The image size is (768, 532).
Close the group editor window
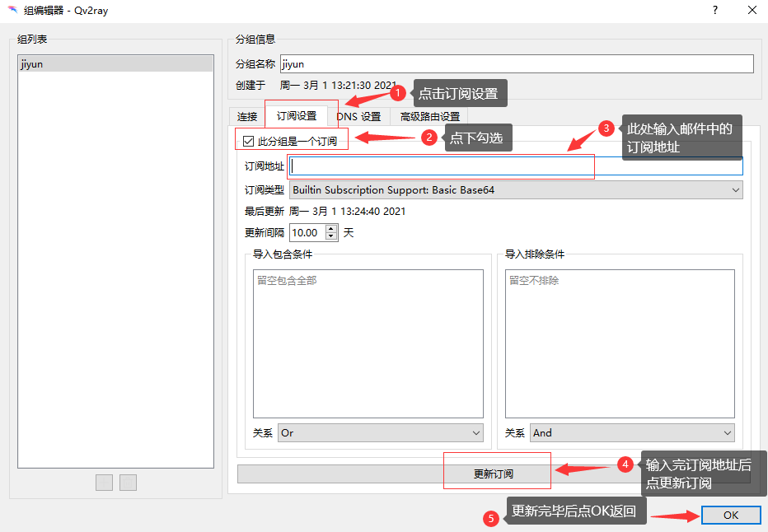(752, 10)
